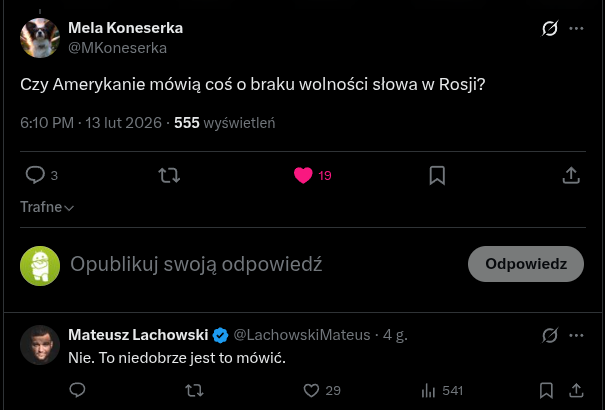
Task: Open Mela Koneserka's profile picture
Action: pyautogui.click(x=40, y=38)
